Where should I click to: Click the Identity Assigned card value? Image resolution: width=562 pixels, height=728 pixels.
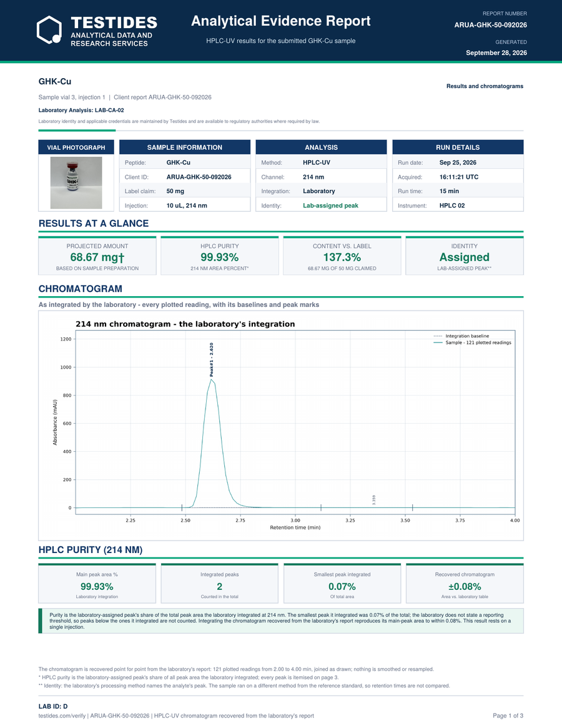pyautogui.click(x=465, y=257)
